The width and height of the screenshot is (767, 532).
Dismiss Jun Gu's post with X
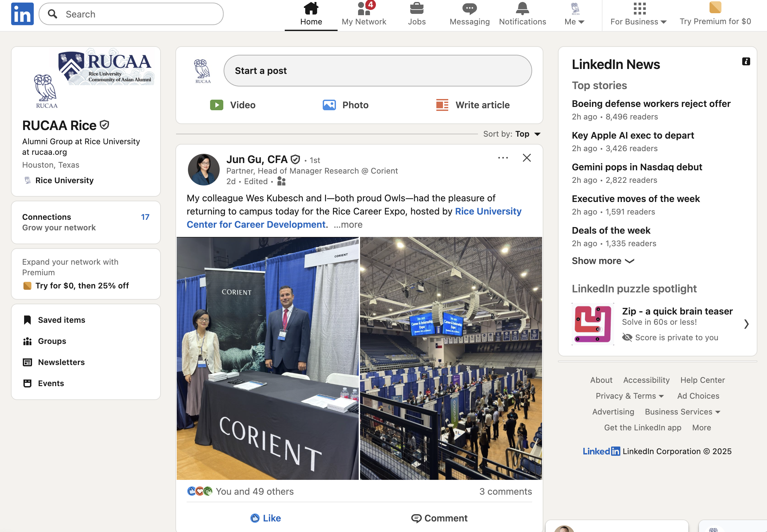527,158
